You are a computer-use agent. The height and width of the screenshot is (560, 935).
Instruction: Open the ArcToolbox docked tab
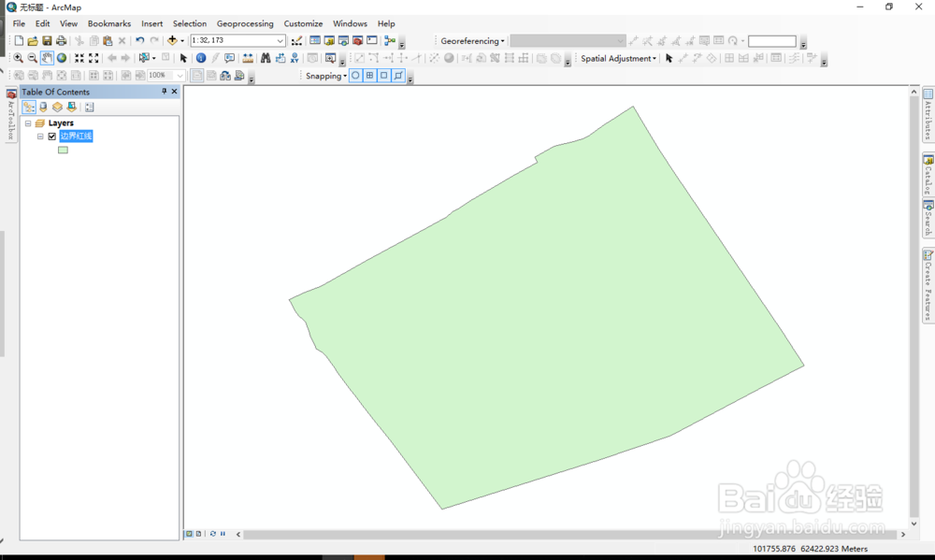[10, 115]
